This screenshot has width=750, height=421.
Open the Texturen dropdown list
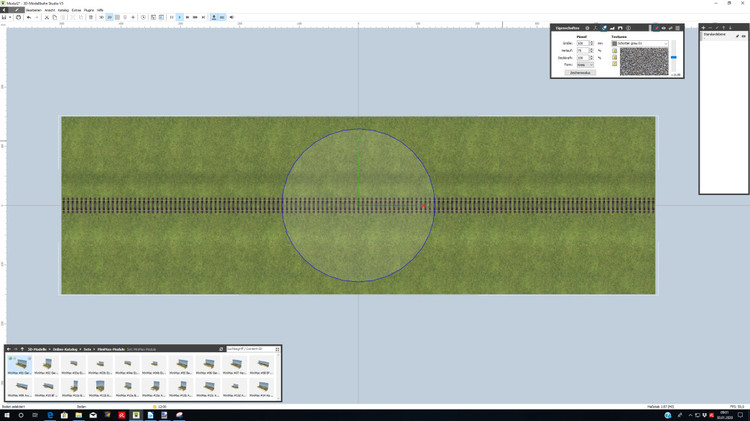tap(666, 44)
